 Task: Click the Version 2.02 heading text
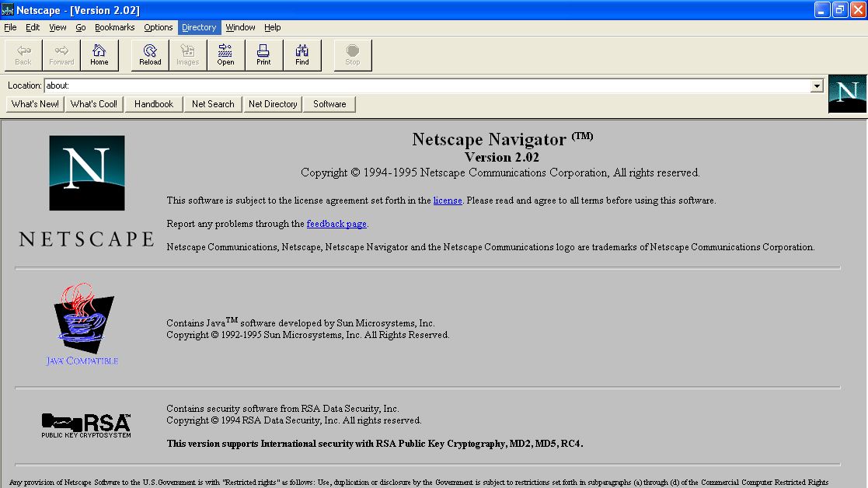[x=501, y=157]
